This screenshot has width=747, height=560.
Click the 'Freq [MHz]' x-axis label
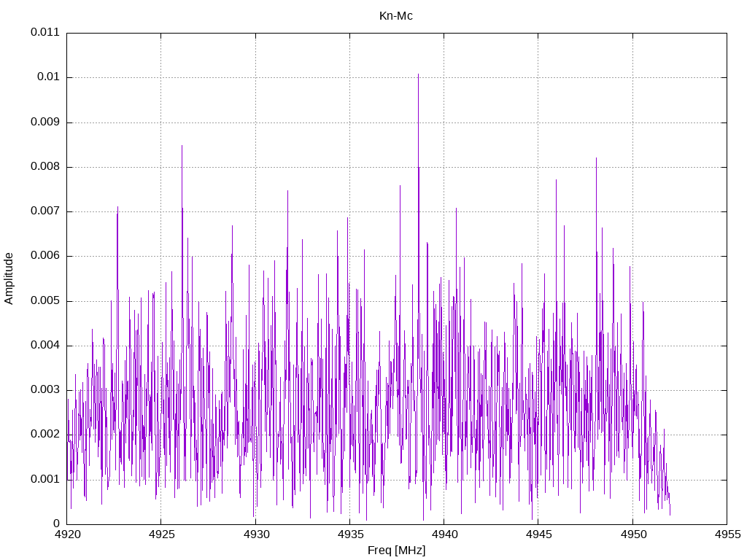tap(396, 551)
